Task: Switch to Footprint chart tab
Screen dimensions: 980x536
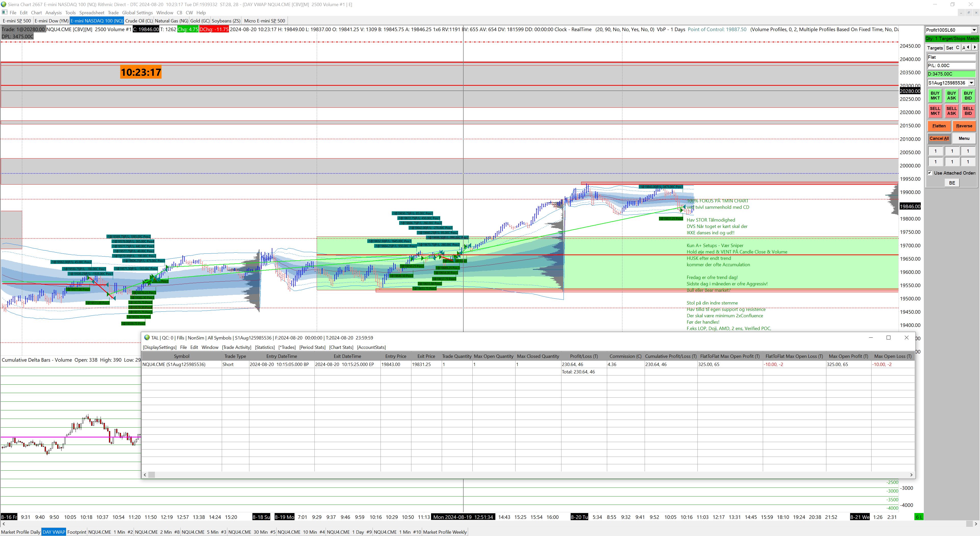Action: click(x=77, y=532)
